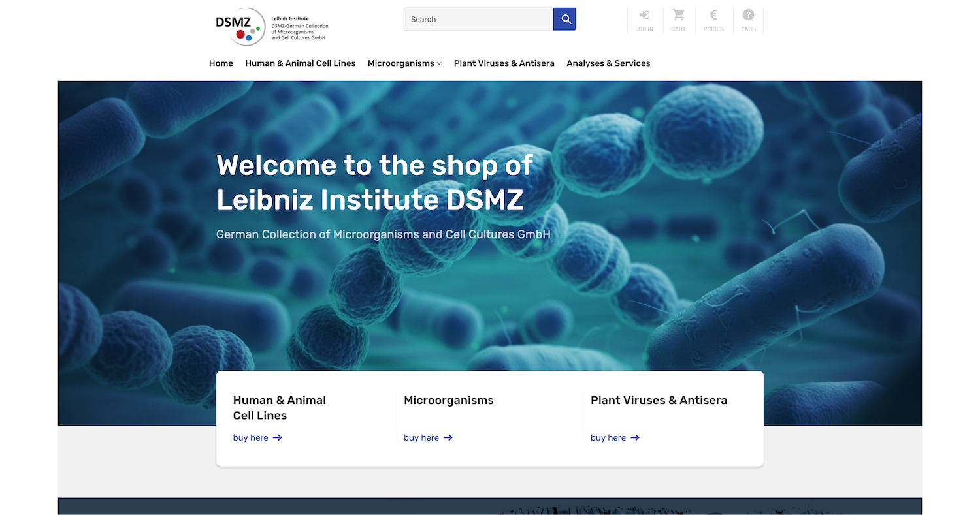Open Analyses & Services menu item
980x515 pixels.
[608, 63]
